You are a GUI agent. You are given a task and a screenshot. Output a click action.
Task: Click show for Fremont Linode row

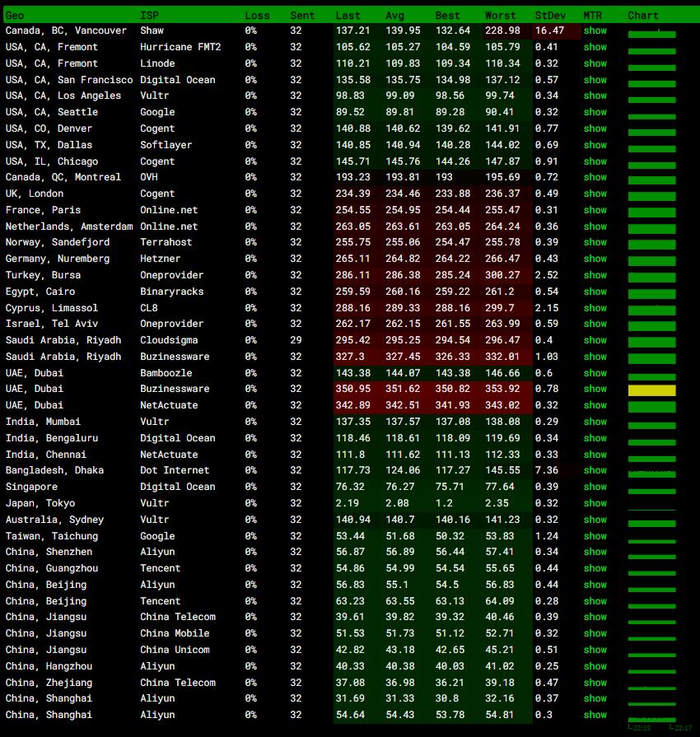[x=595, y=63]
